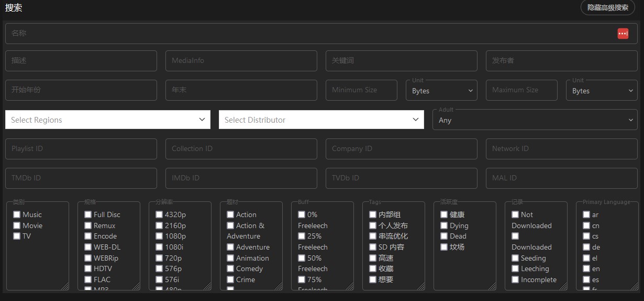Image resolution: width=644 pixels, height=301 pixels.
Task: Check the Dying activity checkbox
Action: pos(444,225)
